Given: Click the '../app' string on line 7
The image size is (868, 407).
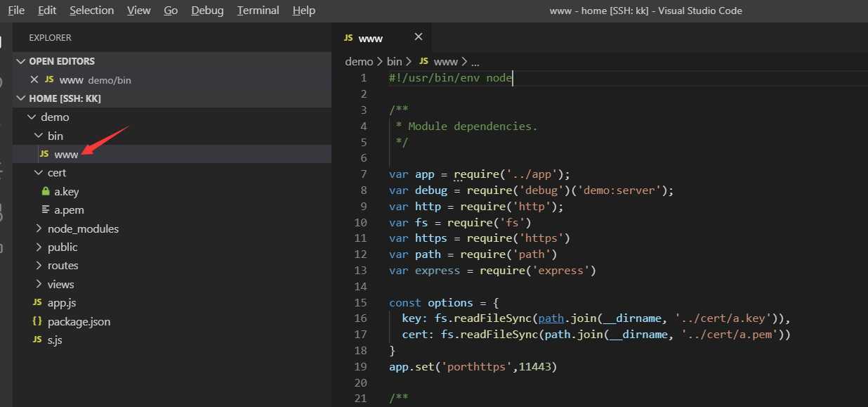Looking at the screenshot, I should pos(532,174).
